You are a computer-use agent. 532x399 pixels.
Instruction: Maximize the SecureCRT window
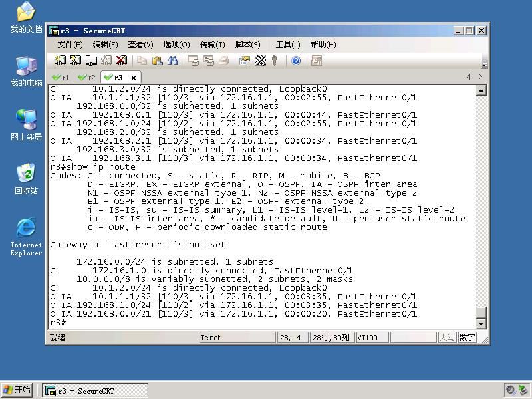(469, 31)
